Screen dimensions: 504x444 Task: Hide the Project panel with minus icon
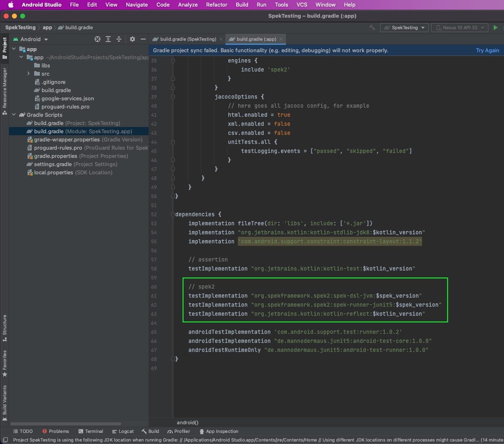tap(143, 39)
